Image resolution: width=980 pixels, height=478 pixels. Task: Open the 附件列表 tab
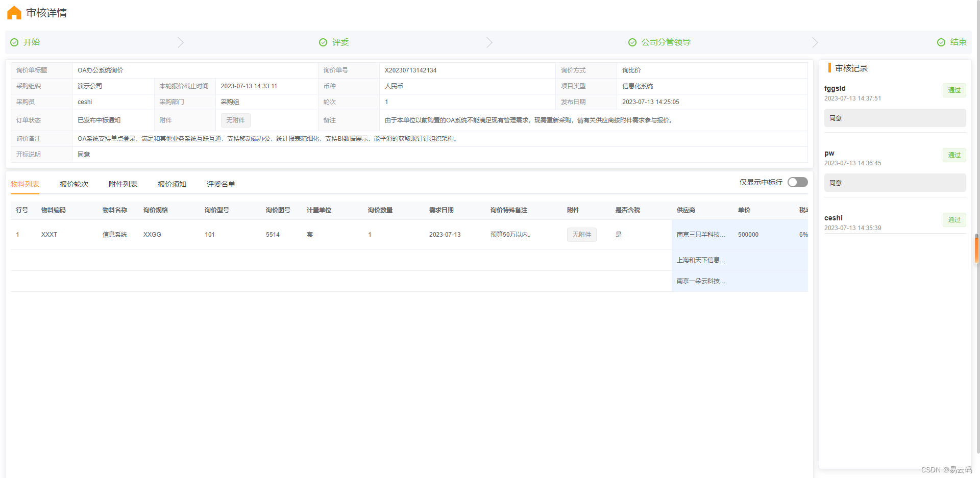point(123,184)
